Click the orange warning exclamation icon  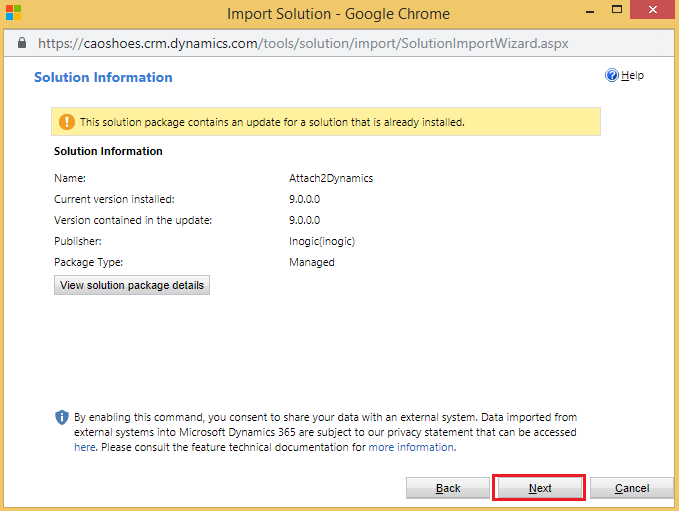click(67, 122)
